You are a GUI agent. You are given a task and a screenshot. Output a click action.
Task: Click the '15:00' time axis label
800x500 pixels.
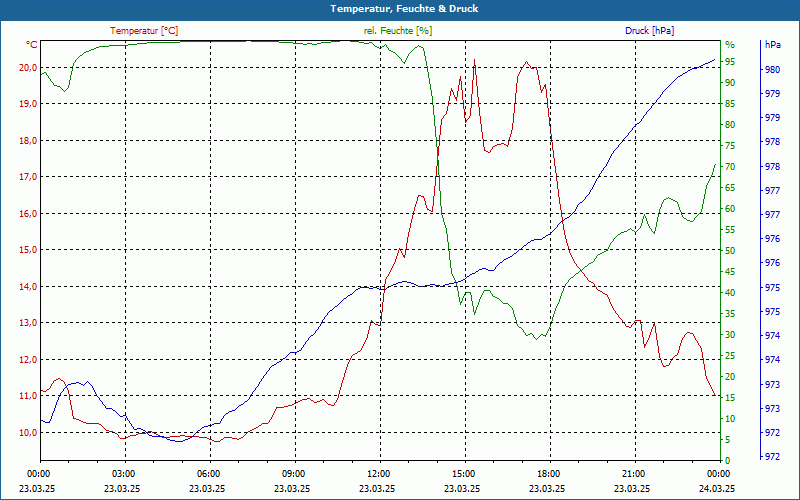pyautogui.click(x=462, y=474)
